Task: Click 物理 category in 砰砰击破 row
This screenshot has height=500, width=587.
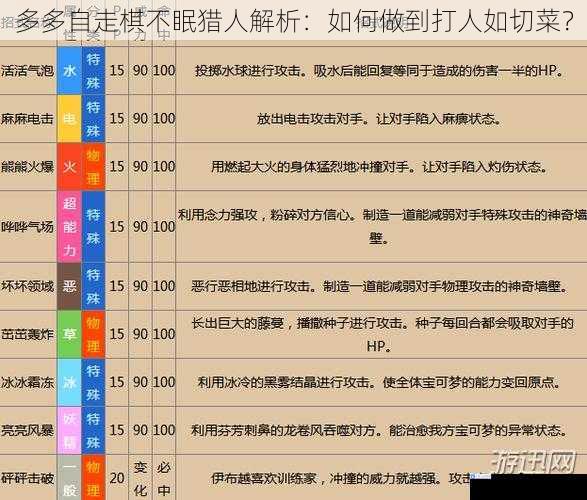Action: click(x=93, y=478)
